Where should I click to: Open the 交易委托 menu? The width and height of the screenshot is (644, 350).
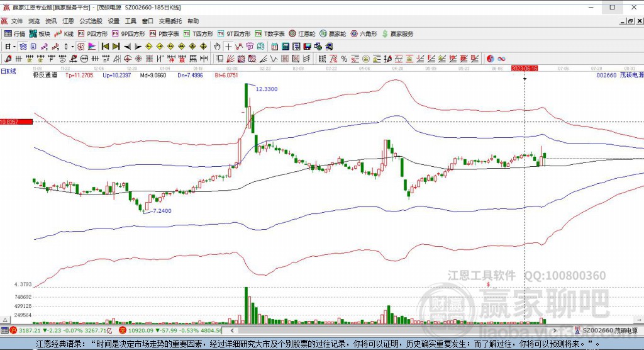(x=170, y=21)
